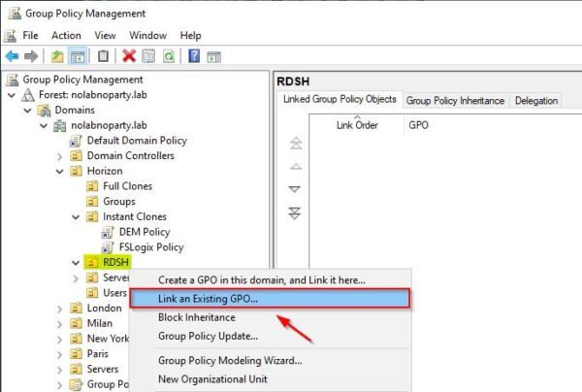Collapse the Horizon OU
This screenshot has height=392, width=582.
(60, 172)
